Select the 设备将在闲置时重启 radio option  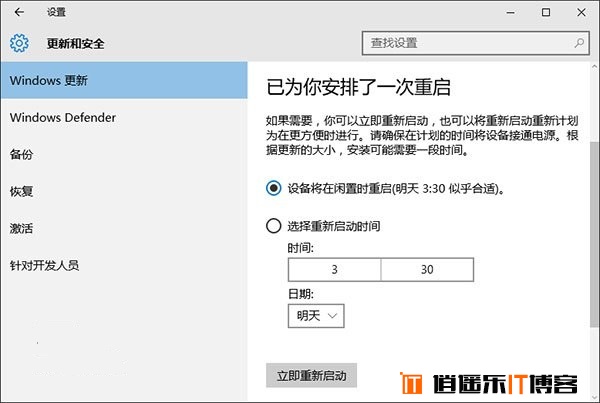tap(274, 188)
